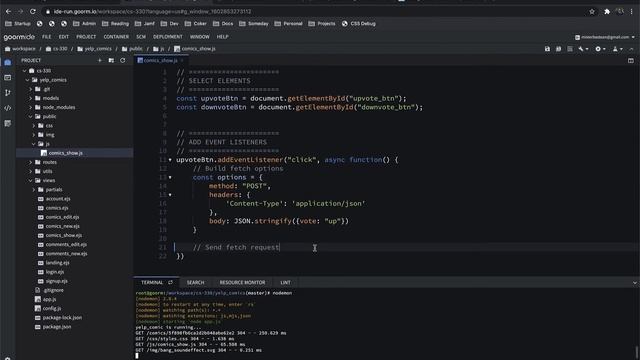This screenshot has height=360, width=640.
Task: Fold the upvoteBtn listener at line 11
Action: tap(170, 160)
